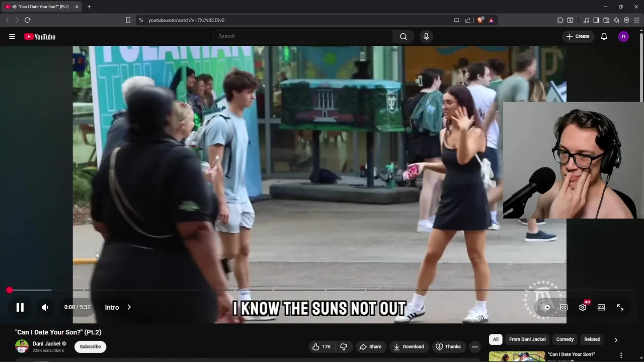This screenshot has height=362, width=644.
Task: Select the From Dani Jackel chip
Action: click(x=527, y=339)
